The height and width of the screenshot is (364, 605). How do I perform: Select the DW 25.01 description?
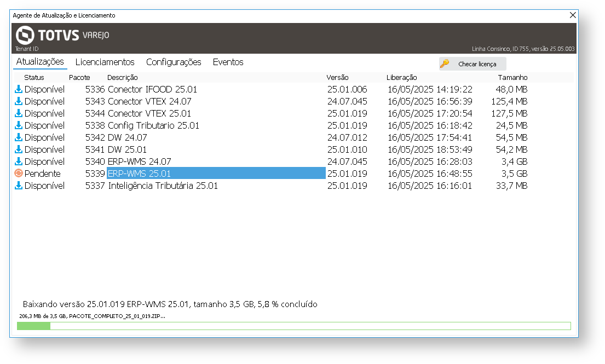click(128, 149)
